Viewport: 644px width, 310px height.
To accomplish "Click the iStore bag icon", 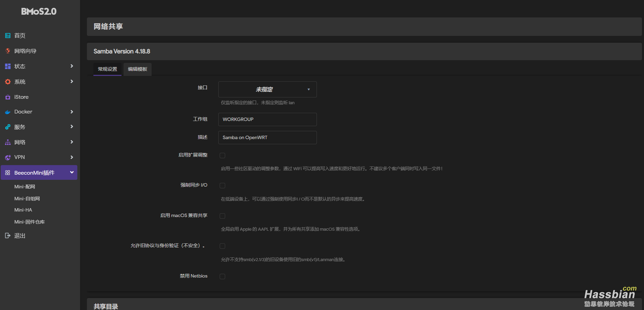I will (8, 97).
